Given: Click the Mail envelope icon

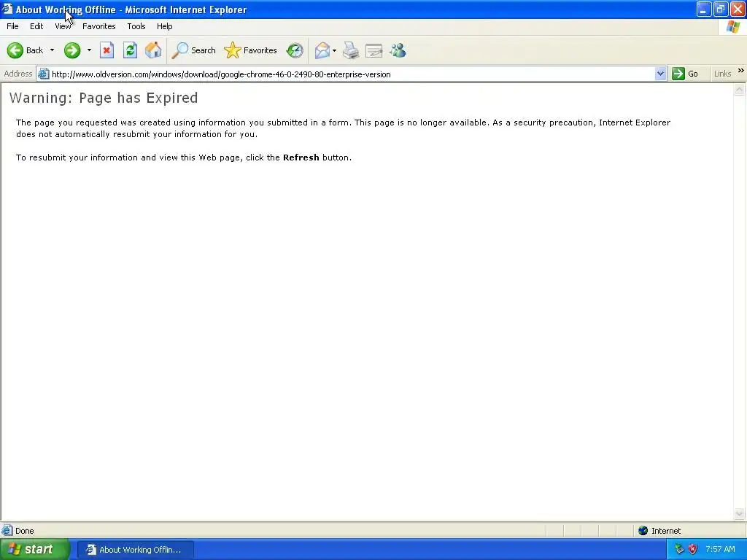Looking at the screenshot, I should 322,50.
